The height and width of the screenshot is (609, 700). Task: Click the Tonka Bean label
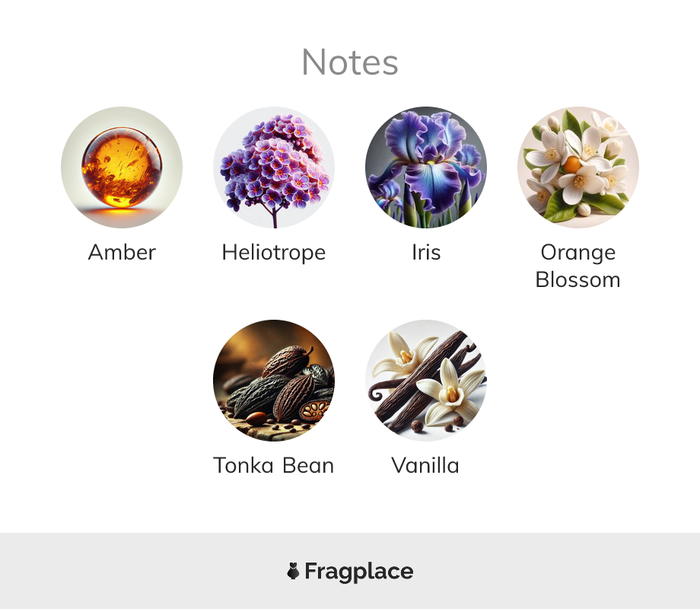[x=274, y=466]
